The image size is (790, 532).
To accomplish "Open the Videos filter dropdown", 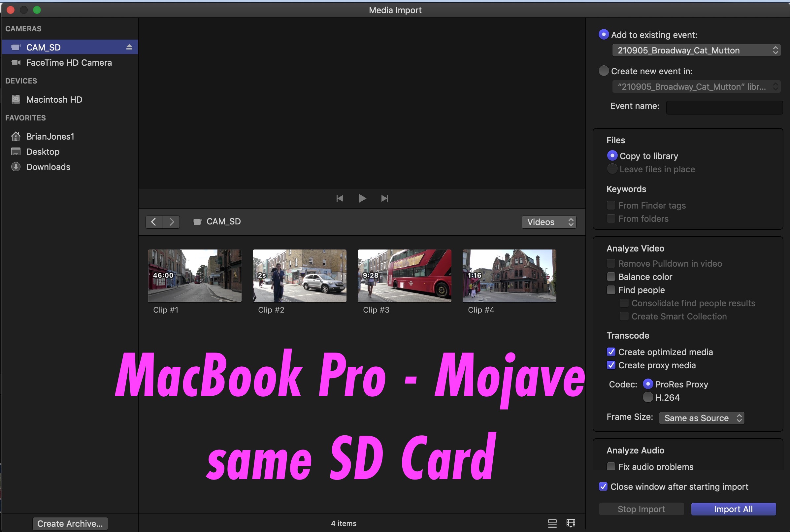I will pos(548,222).
